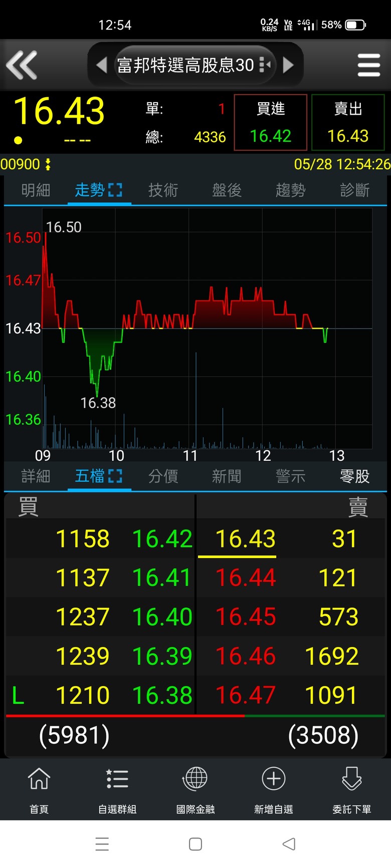Tap total bid volume (5981)
Screen dimensions: 391x868
[74, 735]
